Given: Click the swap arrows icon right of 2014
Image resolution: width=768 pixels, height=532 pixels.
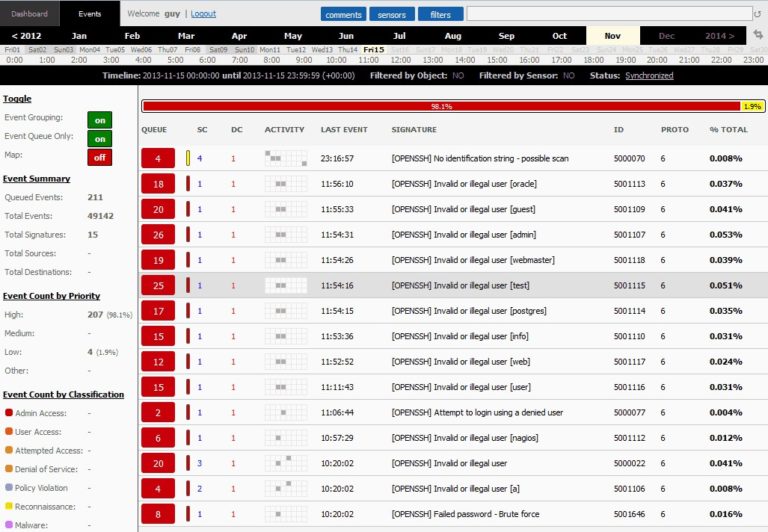Looking at the screenshot, I should (x=758, y=35).
